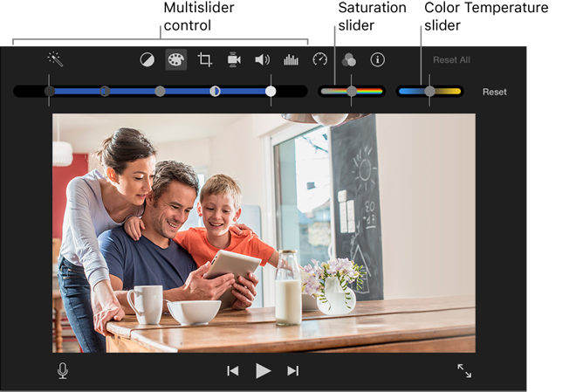576x392 pixels.
Task: Select the Crop tool
Action: [x=205, y=60]
